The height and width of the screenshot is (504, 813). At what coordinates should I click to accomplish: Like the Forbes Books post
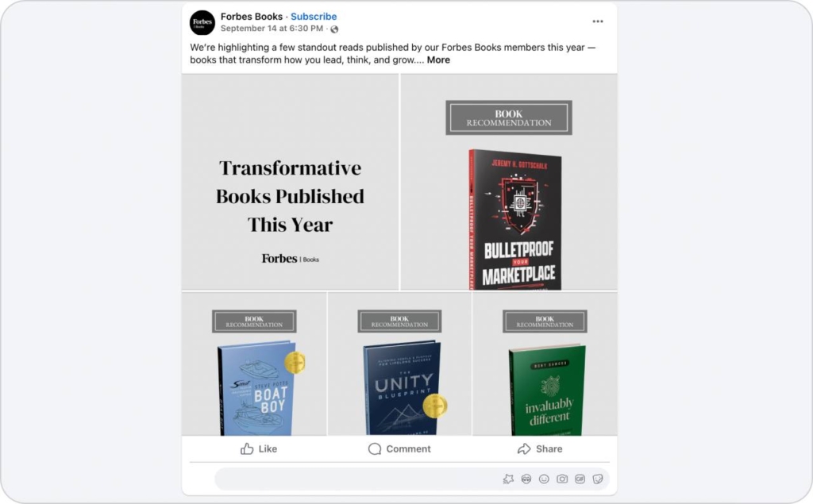(x=259, y=449)
